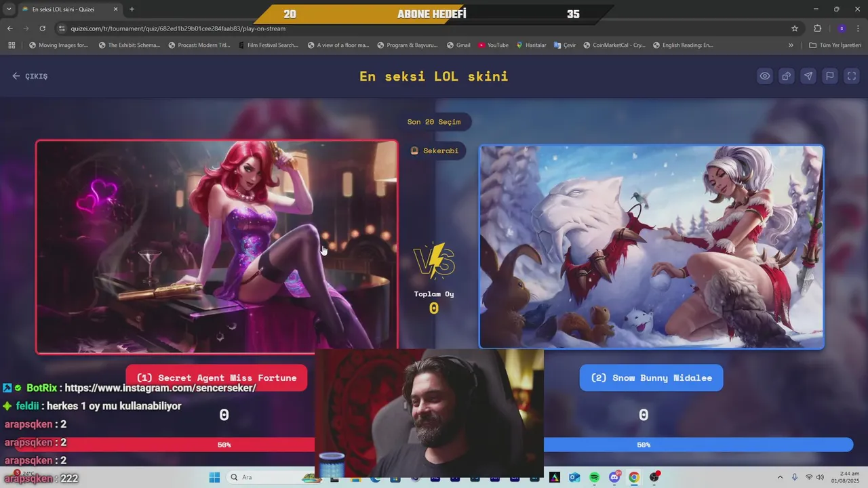Reload the current page
The width and height of the screenshot is (868, 488).
[43, 28]
